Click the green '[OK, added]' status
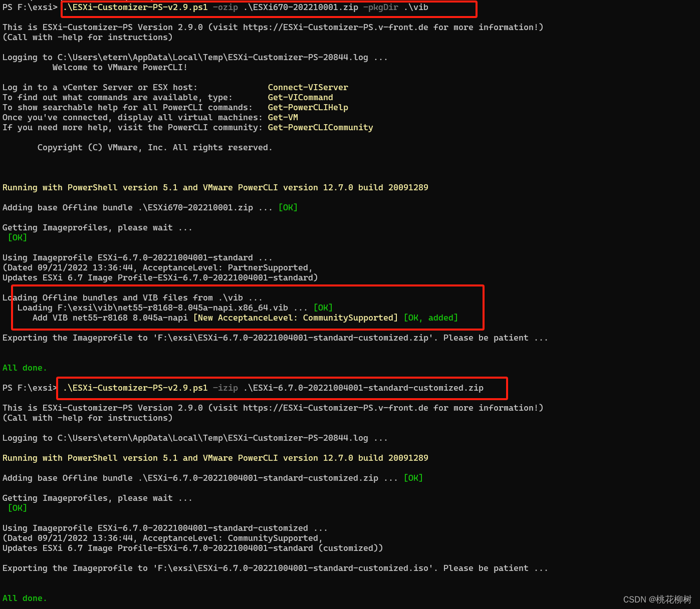The width and height of the screenshot is (700, 609). pyautogui.click(x=431, y=318)
